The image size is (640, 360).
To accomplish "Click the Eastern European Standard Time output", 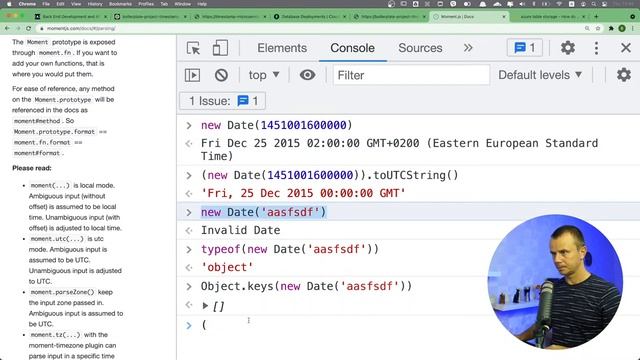I will click(x=399, y=149).
